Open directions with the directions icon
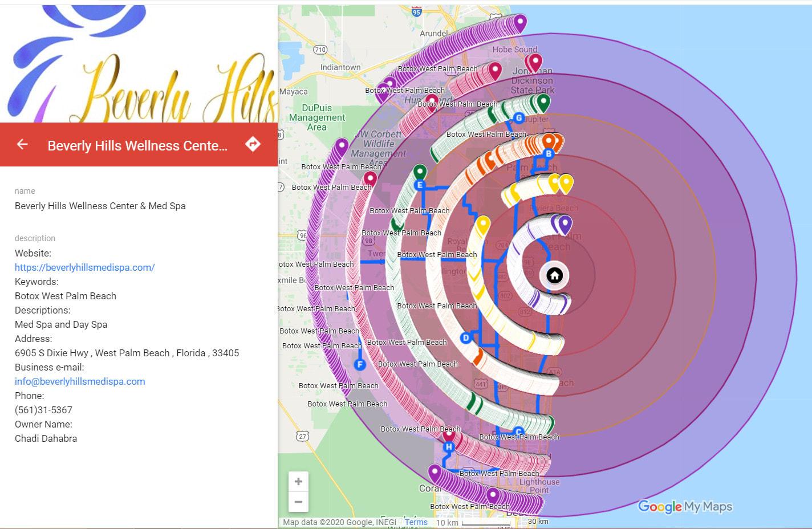 pos(253,143)
